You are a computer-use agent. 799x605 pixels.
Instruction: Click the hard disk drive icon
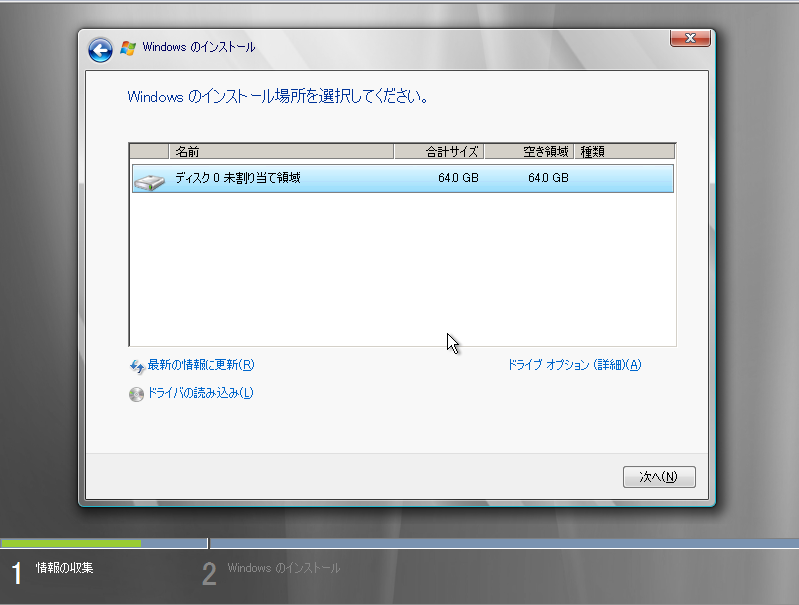point(149,181)
